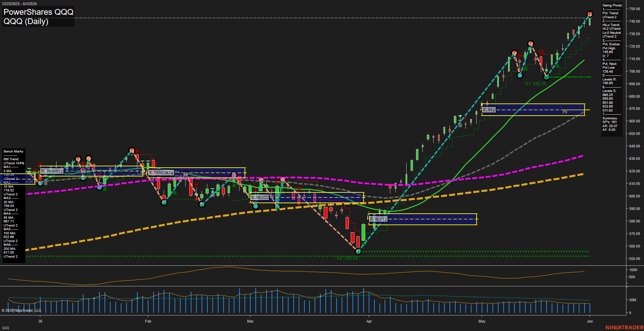The width and height of the screenshot is (644, 331).
Task: Click the S1: 695.25 support level label
Action: pos(535,84)
